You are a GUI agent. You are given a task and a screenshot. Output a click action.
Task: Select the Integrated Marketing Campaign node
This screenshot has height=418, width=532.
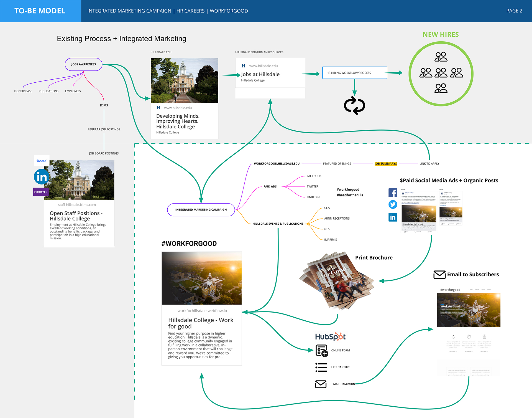(x=201, y=210)
